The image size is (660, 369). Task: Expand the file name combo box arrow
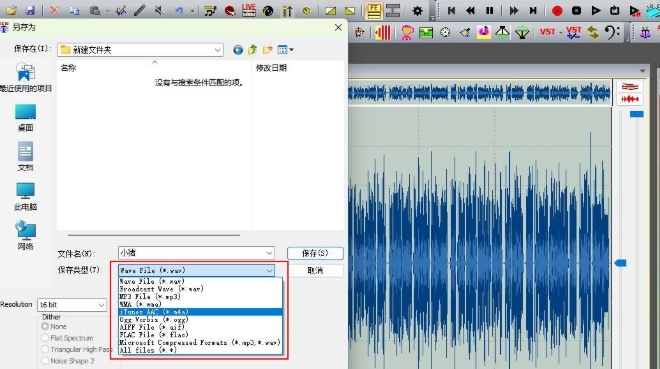click(269, 253)
